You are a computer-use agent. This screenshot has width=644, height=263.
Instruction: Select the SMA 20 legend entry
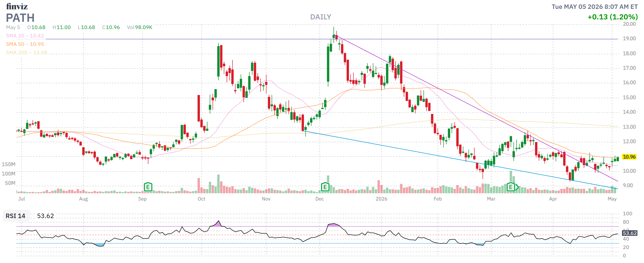(25, 36)
